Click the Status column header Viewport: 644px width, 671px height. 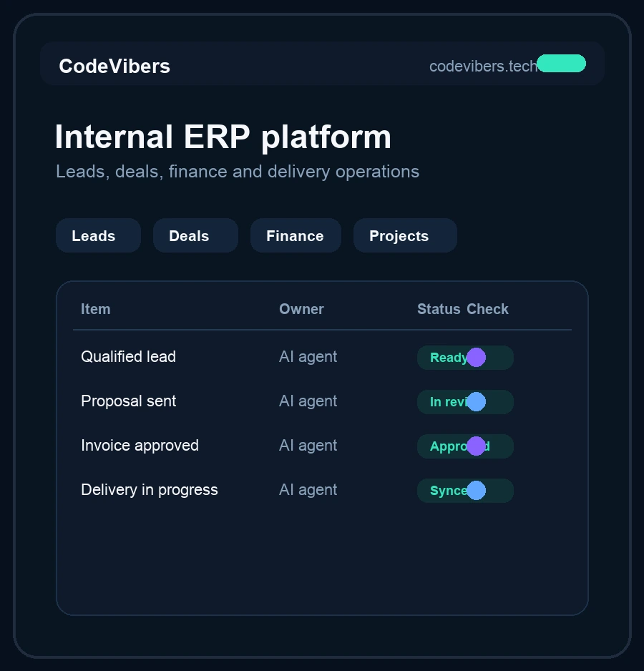pyautogui.click(x=439, y=309)
